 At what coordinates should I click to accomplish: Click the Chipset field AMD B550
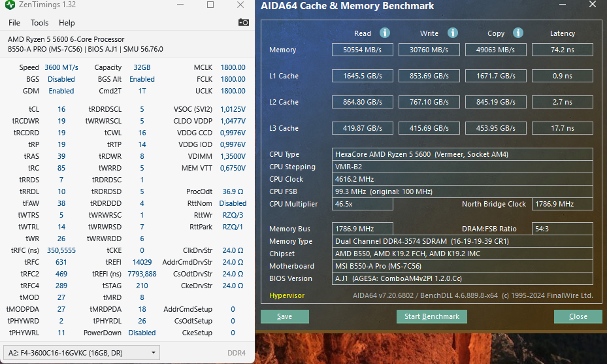tap(462, 254)
